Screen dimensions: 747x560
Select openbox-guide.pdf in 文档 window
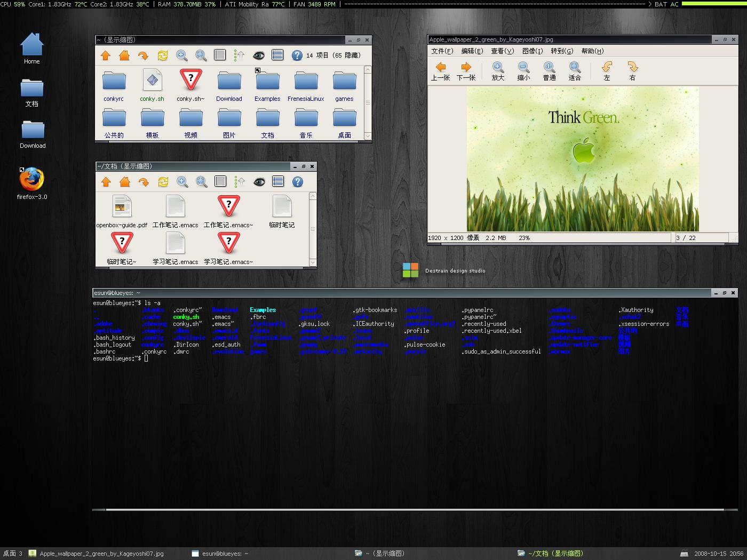[x=122, y=212]
